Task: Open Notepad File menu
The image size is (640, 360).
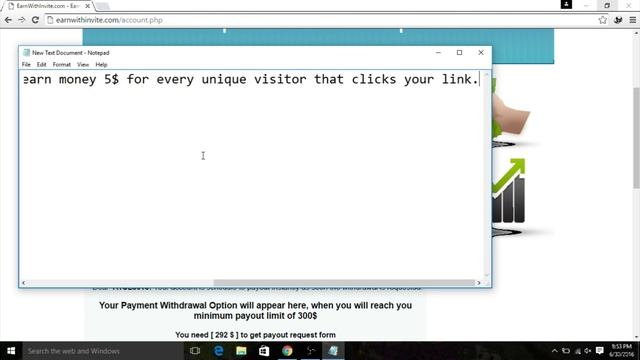Action: tap(26, 64)
